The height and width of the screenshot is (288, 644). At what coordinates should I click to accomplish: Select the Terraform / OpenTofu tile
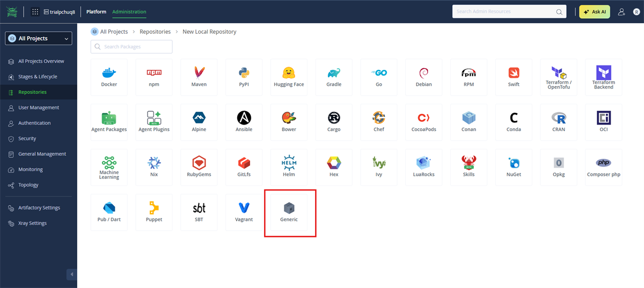click(x=559, y=77)
